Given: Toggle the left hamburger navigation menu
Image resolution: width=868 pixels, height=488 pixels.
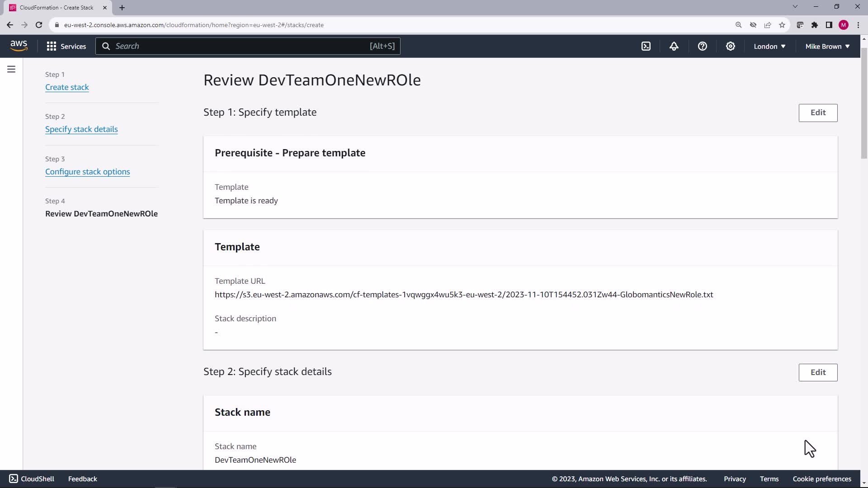Looking at the screenshot, I should point(11,69).
